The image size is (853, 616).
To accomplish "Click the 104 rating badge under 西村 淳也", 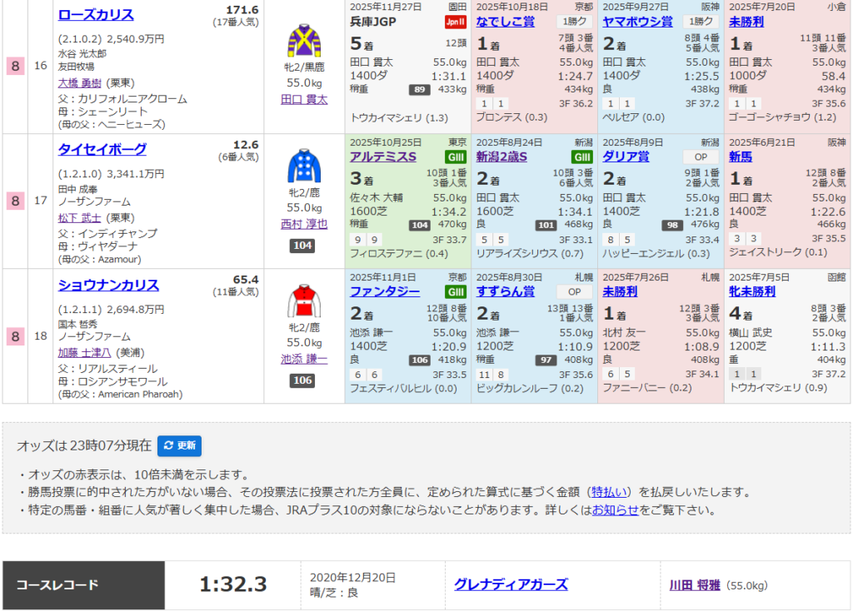I will (x=302, y=246).
